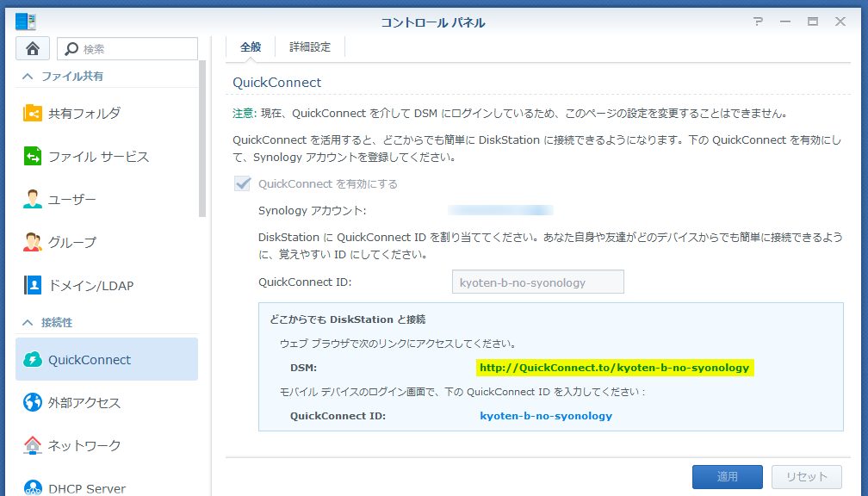Open ネットワーク network settings icon
The image size is (868, 496).
[33, 445]
